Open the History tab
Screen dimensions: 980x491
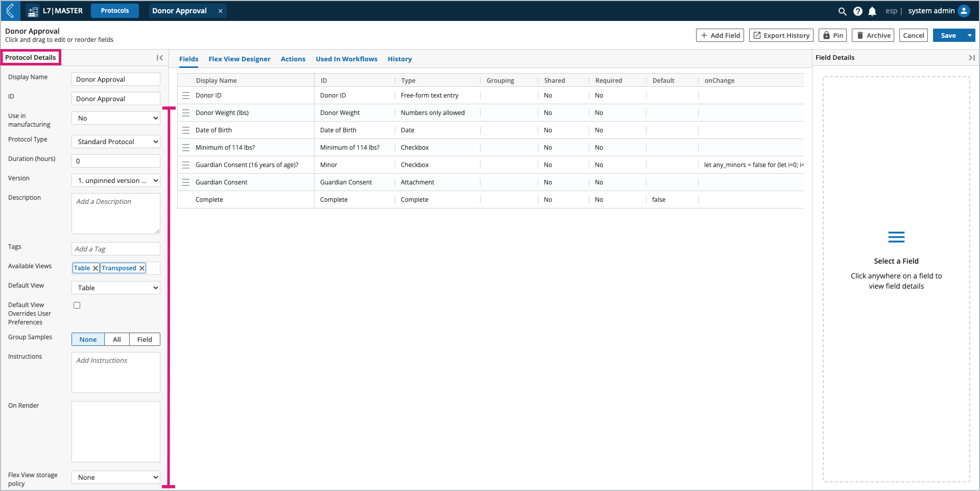(399, 59)
